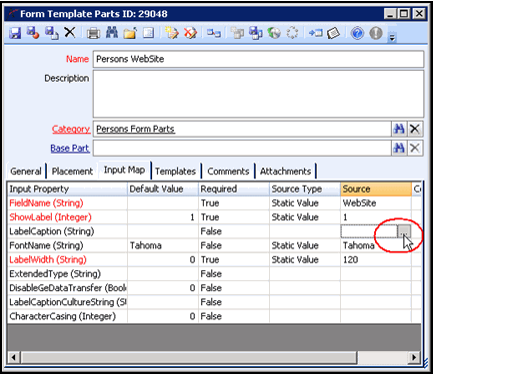The height and width of the screenshot is (388, 516).
Task: Click Save and Close icon with red dot
Action: tap(33, 33)
